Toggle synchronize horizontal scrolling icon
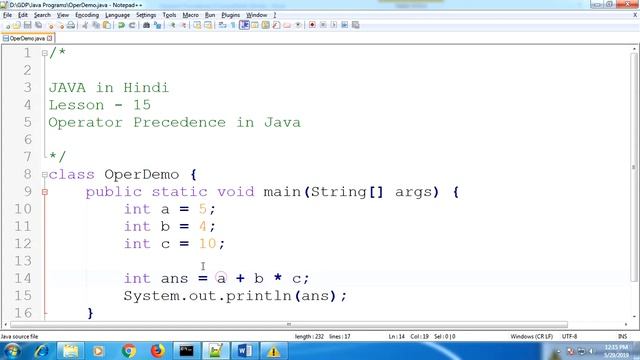 tap(208, 25)
